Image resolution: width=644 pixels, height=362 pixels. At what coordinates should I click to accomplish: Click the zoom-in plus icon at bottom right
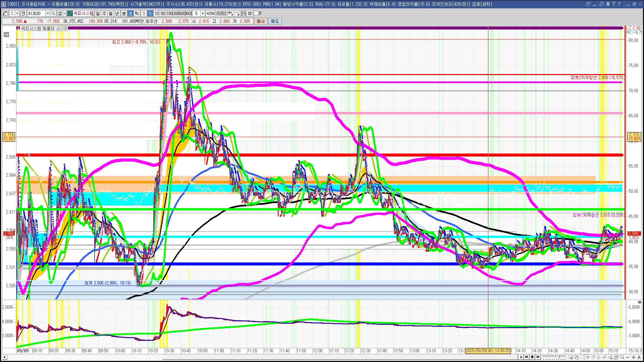point(634,357)
